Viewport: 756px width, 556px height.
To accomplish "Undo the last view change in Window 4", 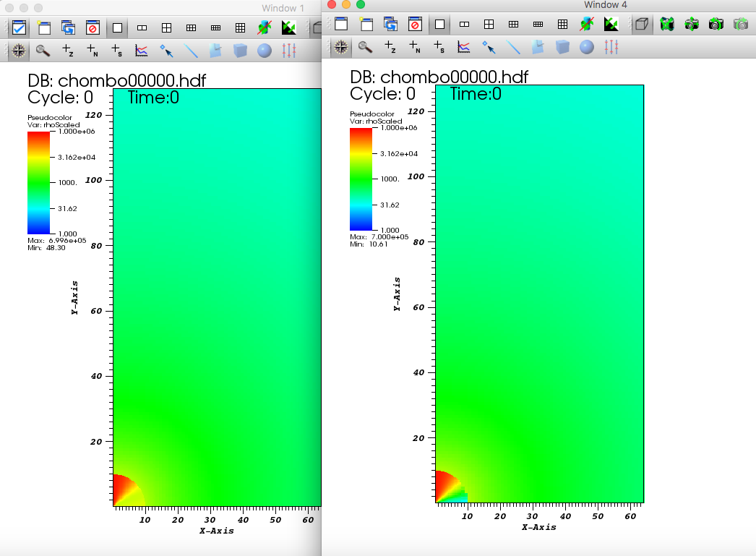I will tap(716, 24).
